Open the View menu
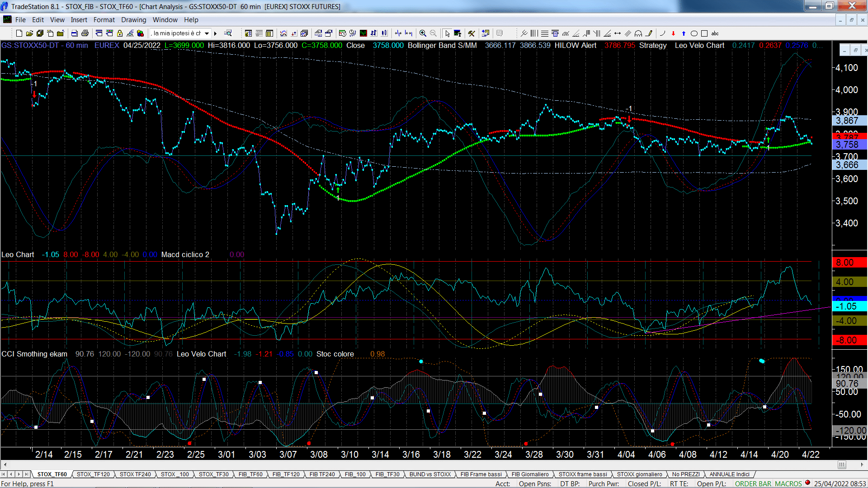The image size is (868, 488). coord(57,20)
